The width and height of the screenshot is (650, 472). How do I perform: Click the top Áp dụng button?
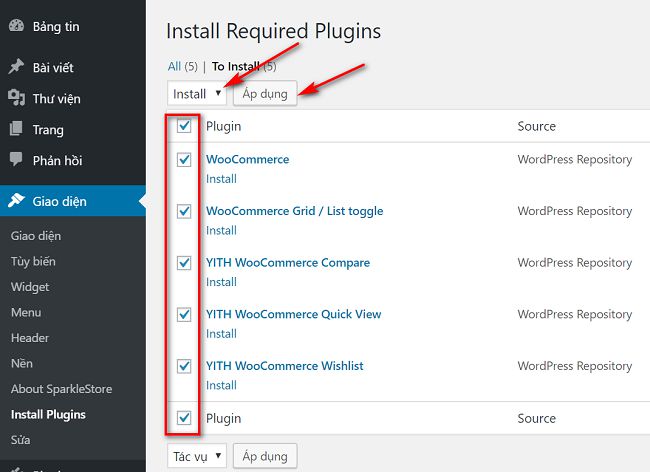(x=265, y=94)
